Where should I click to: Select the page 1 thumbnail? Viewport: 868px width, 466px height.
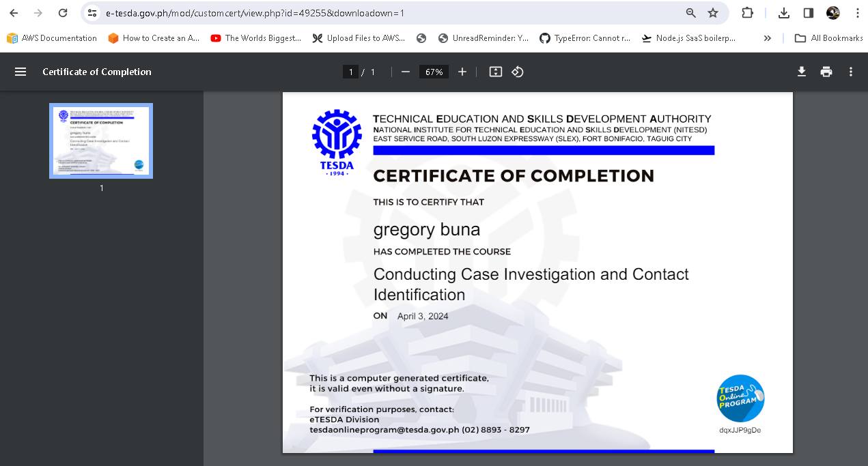[x=101, y=141]
